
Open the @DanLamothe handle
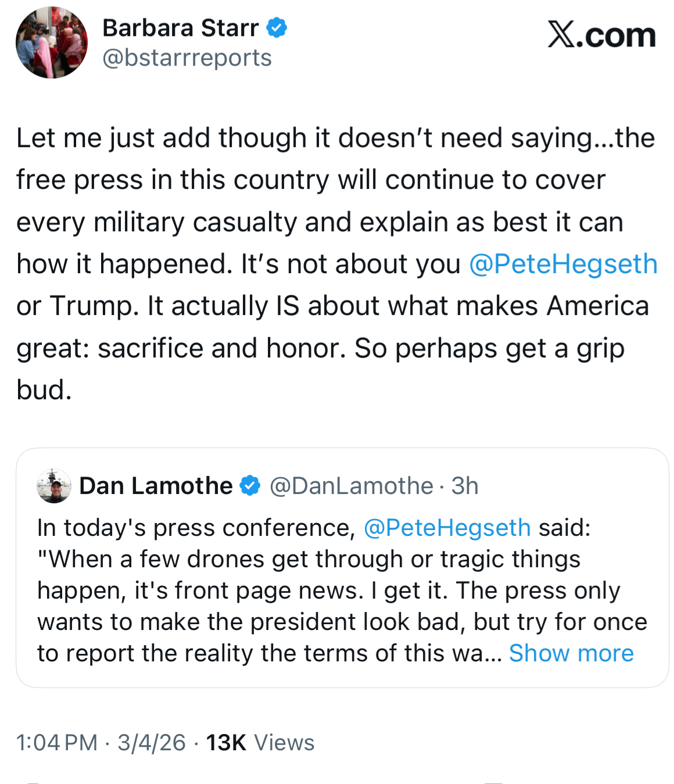coord(351,486)
